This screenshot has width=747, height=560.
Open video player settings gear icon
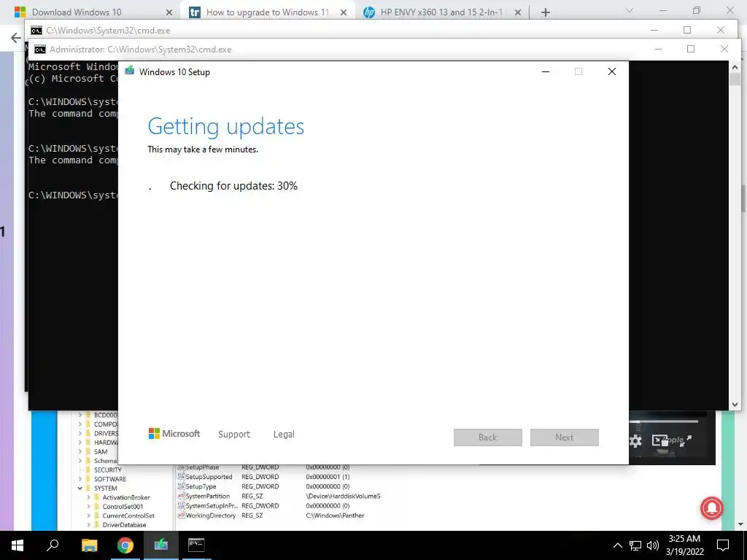pos(635,441)
